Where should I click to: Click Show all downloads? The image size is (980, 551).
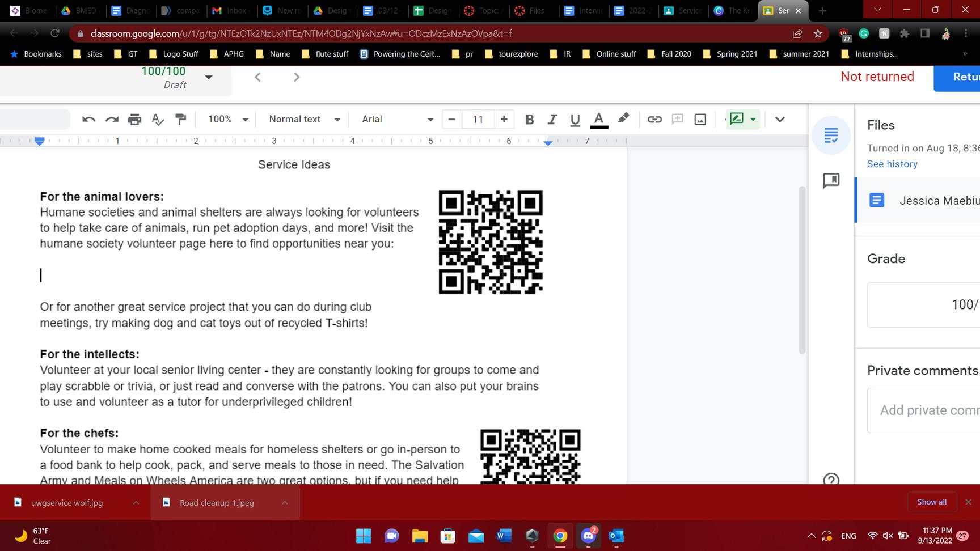(932, 502)
